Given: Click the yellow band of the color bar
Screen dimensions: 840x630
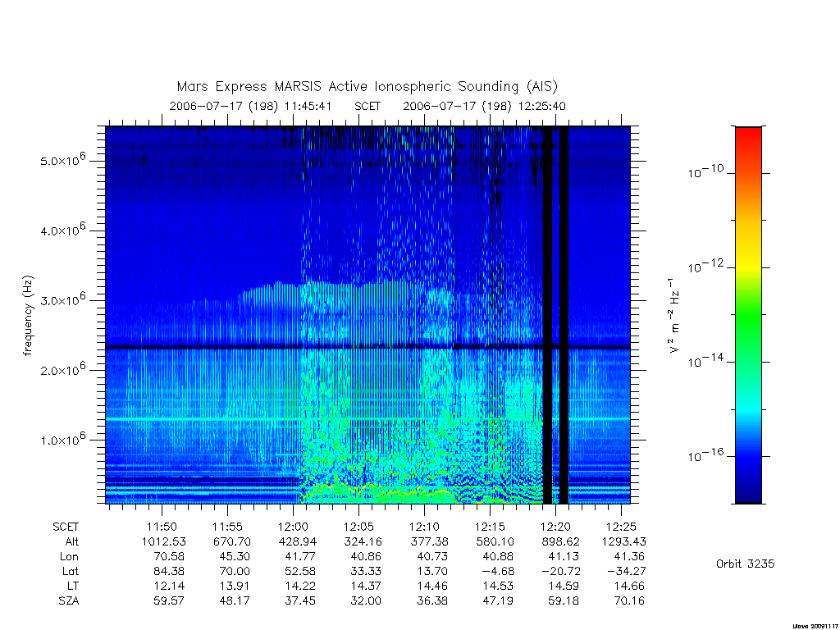Looking at the screenshot, I should (748, 262).
